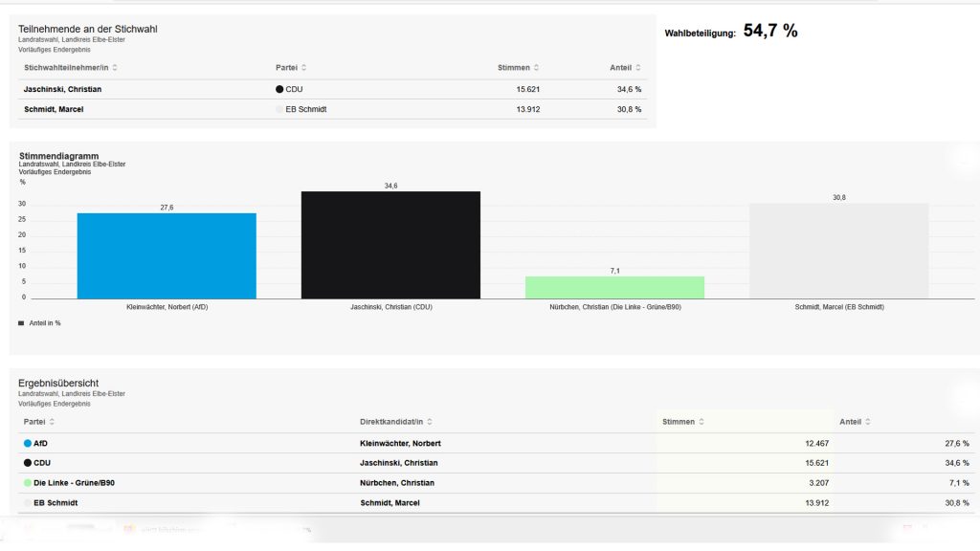Sort Ergebnisübersicht by Partei sort icon
Screen dimensions: 980x551
click(52, 422)
